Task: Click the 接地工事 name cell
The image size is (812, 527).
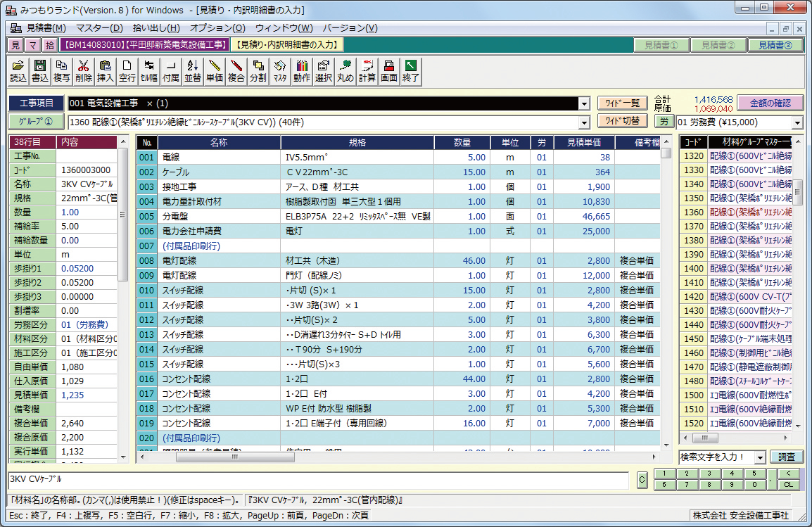Action: coord(219,187)
